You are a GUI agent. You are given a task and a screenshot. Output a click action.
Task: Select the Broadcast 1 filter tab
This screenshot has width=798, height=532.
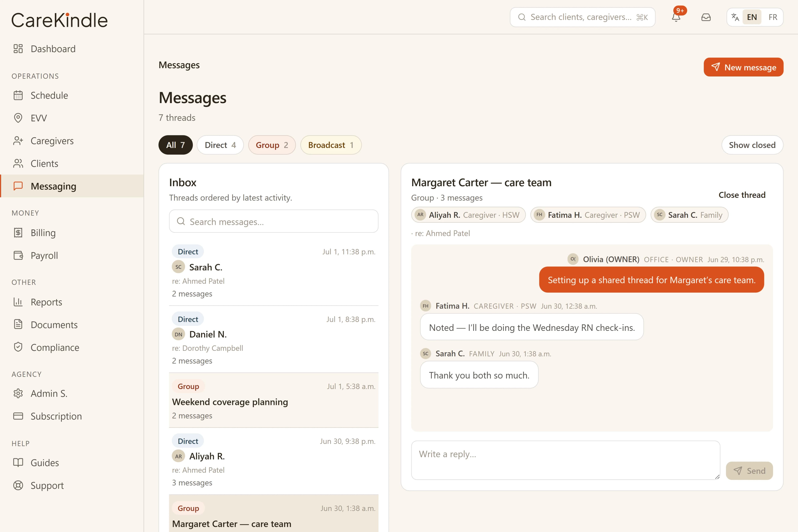click(x=331, y=145)
